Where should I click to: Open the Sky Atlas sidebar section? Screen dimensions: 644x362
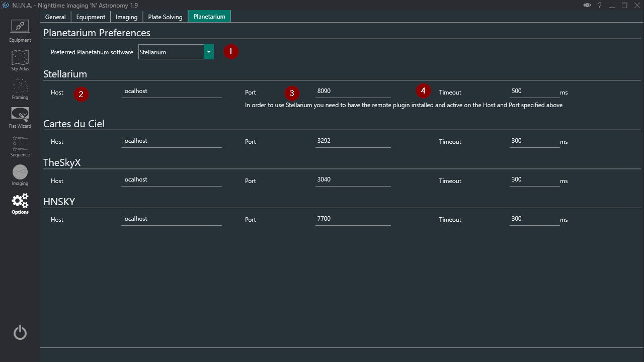(x=20, y=60)
